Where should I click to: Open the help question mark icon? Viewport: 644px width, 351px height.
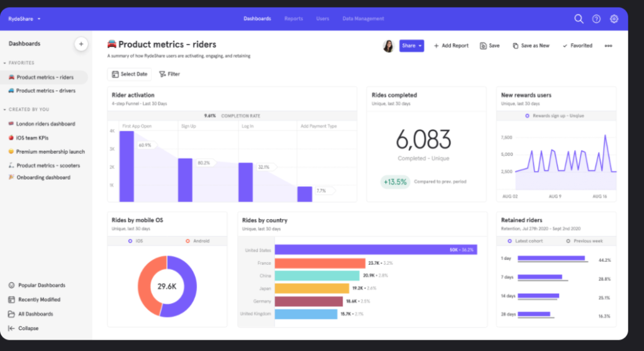pyautogui.click(x=596, y=19)
